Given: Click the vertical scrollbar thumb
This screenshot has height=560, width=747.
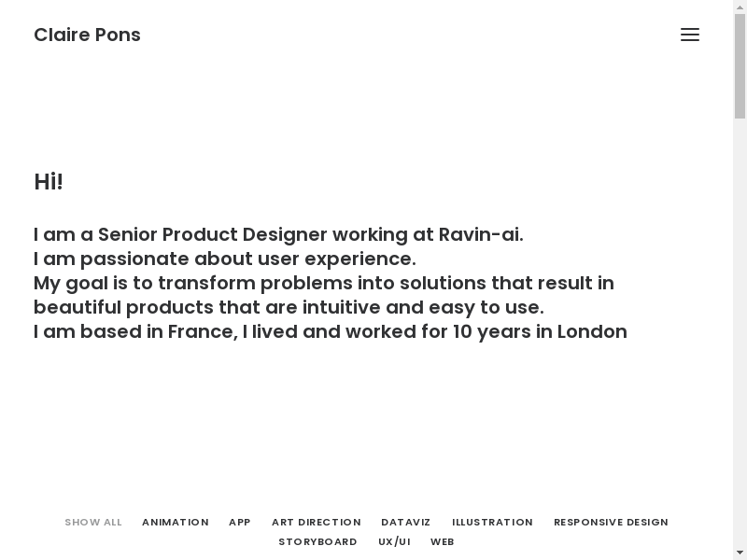Looking at the screenshot, I should coord(740,65).
